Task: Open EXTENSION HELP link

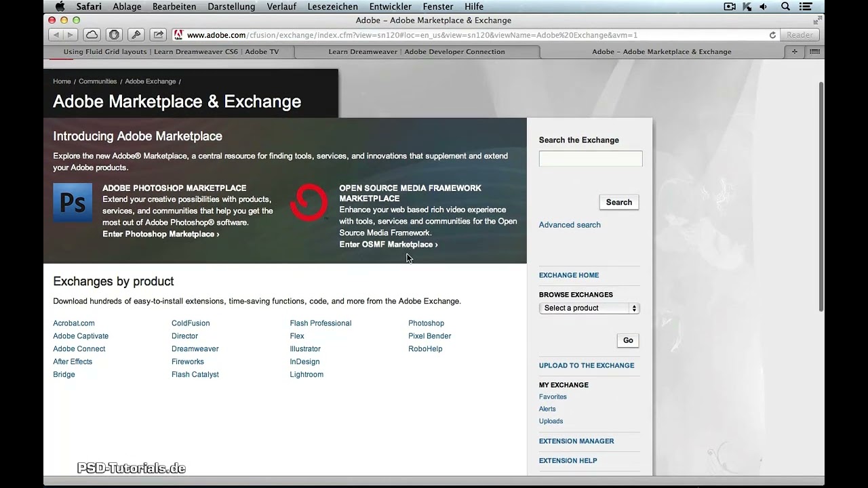Action: (x=568, y=461)
